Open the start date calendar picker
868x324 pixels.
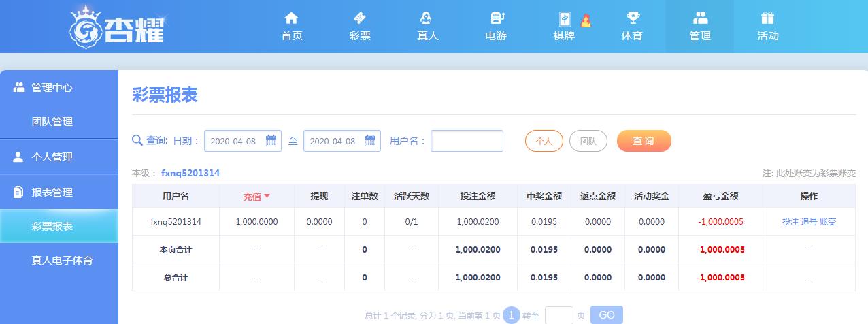click(x=271, y=141)
